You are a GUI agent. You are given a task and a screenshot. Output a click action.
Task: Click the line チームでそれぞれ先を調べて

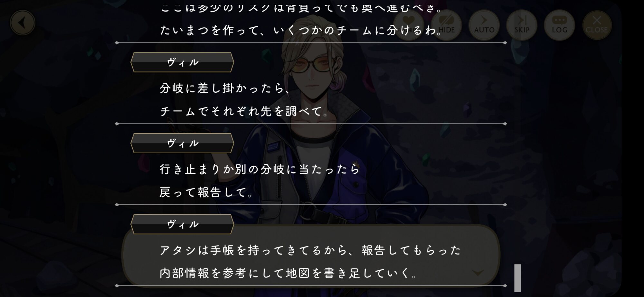click(244, 111)
